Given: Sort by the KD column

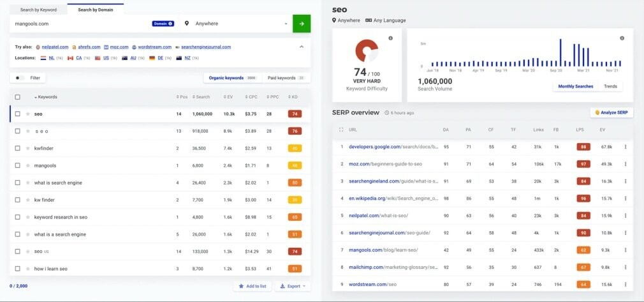Looking at the screenshot, I should 293,97.
